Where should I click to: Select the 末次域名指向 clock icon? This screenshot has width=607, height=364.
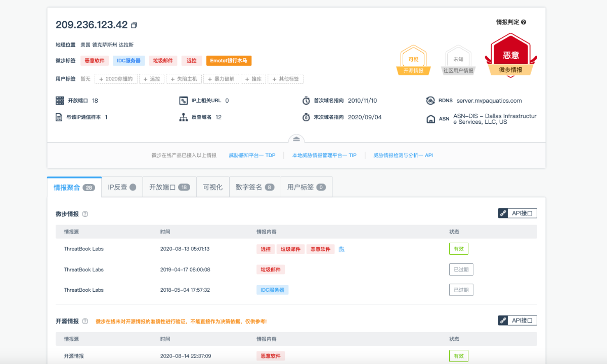(306, 117)
